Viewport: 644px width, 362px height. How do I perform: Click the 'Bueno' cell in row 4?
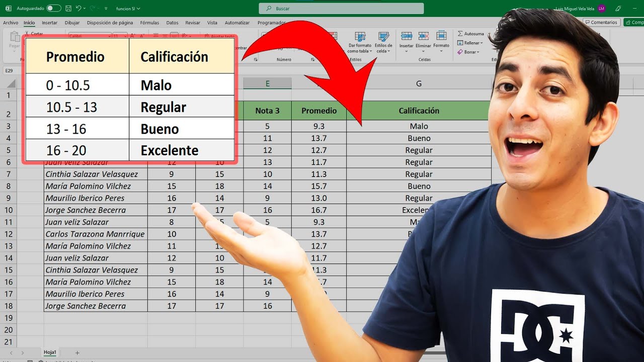[x=419, y=138]
